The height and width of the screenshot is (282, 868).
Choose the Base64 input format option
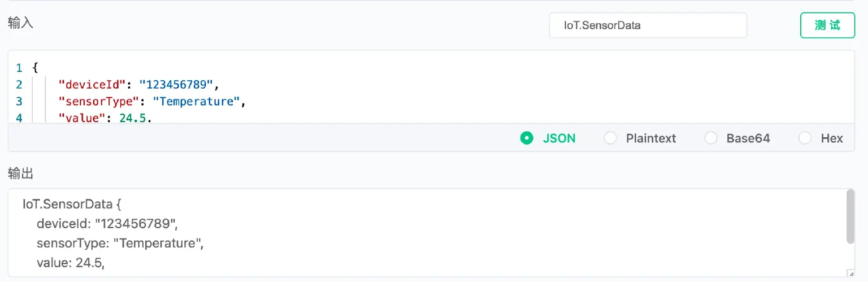[711, 138]
